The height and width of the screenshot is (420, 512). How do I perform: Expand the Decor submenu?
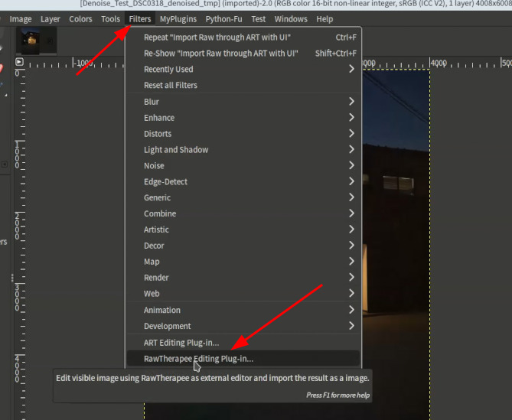pyautogui.click(x=243, y=246)
